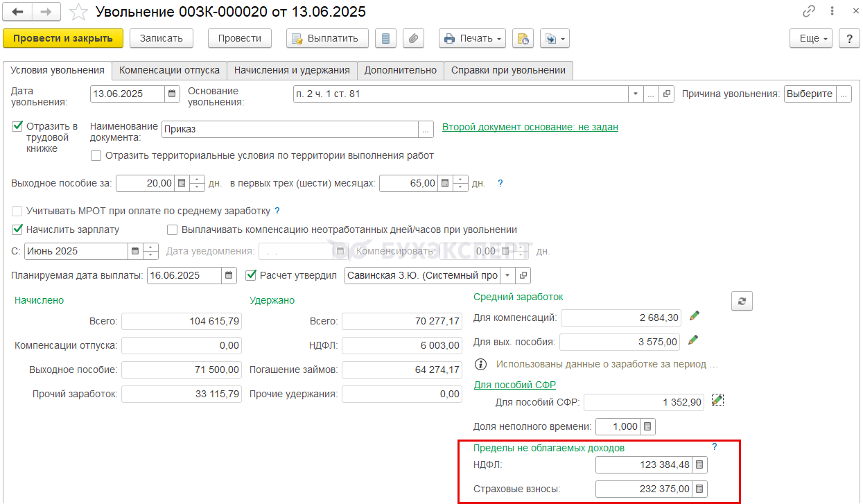Enable Учитывать МРОТ при оплате checkbox
Viewport: 863px width, 504px height.
18,211
